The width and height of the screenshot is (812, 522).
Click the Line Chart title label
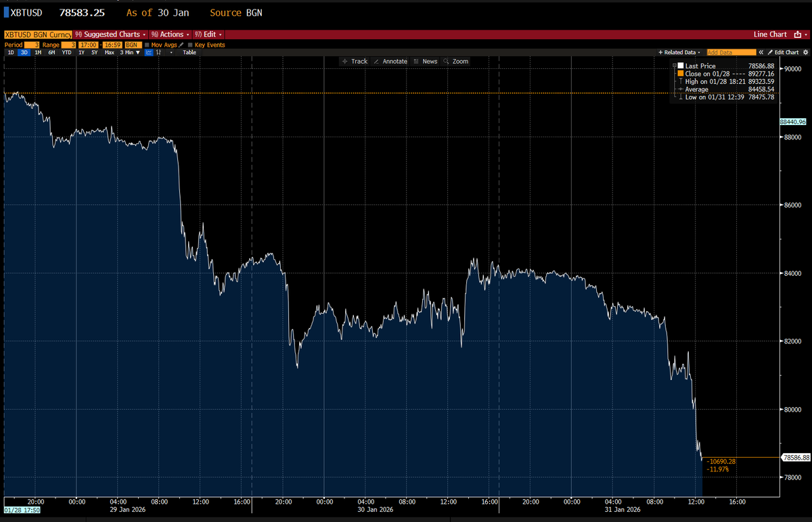[x=770, y=34]
